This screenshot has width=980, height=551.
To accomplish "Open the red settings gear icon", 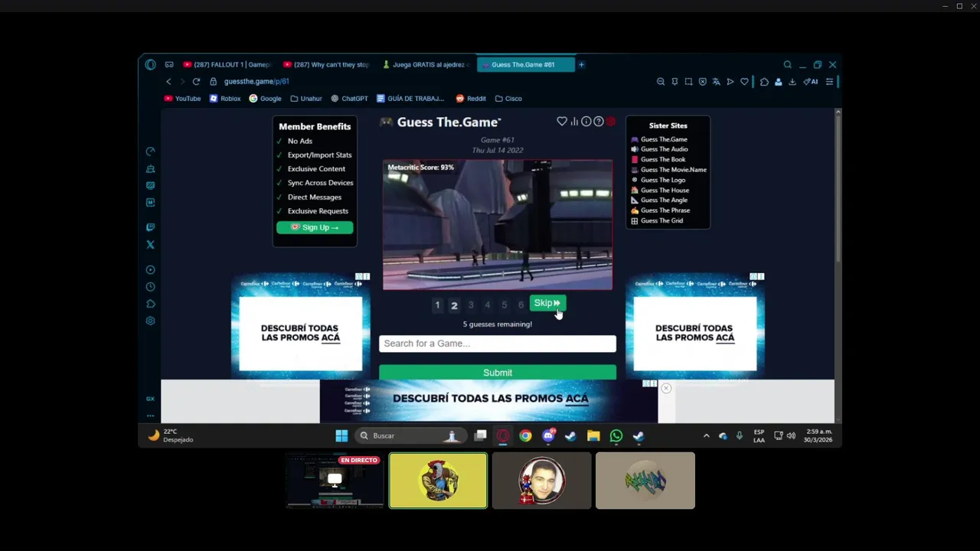I will [610, 122].
